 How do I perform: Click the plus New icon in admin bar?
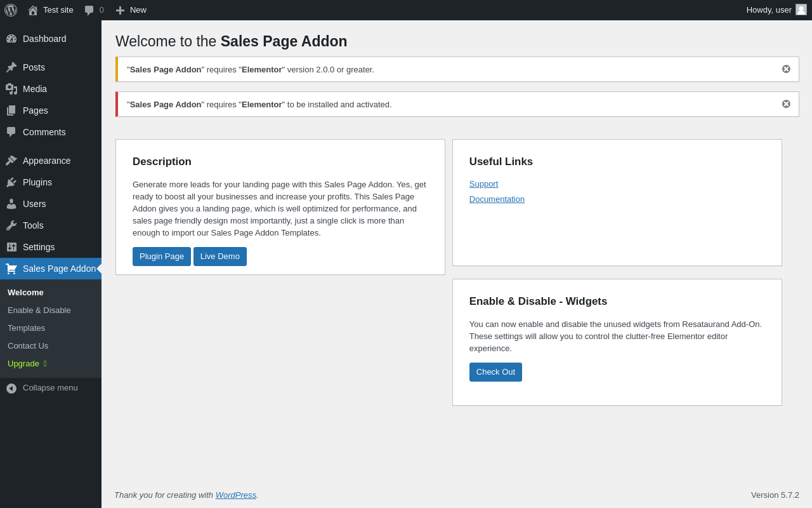coord(120,10)
